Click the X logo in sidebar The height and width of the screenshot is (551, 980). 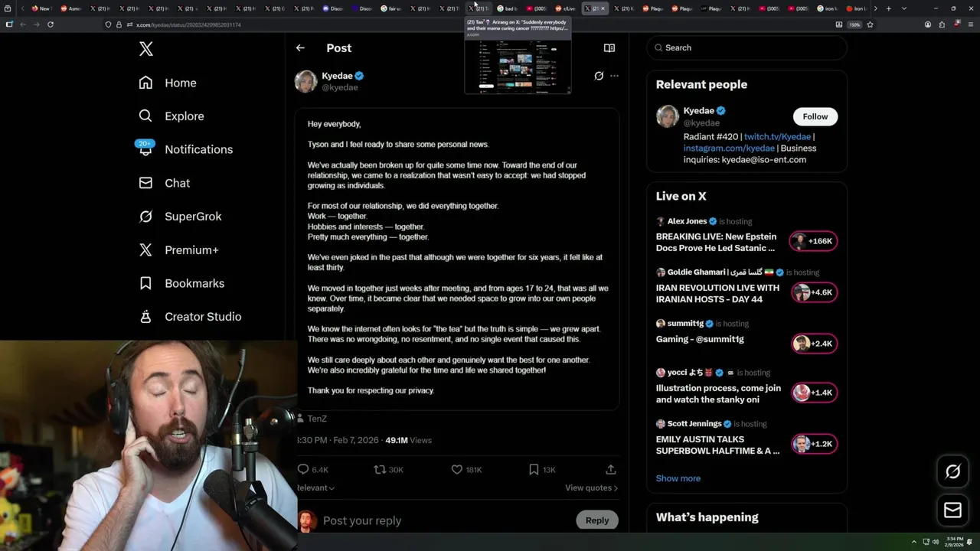point(146,50)
